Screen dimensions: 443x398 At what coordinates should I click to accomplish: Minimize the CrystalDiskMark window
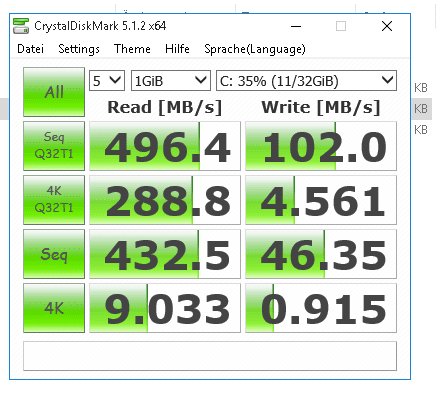tap(296, 26)
